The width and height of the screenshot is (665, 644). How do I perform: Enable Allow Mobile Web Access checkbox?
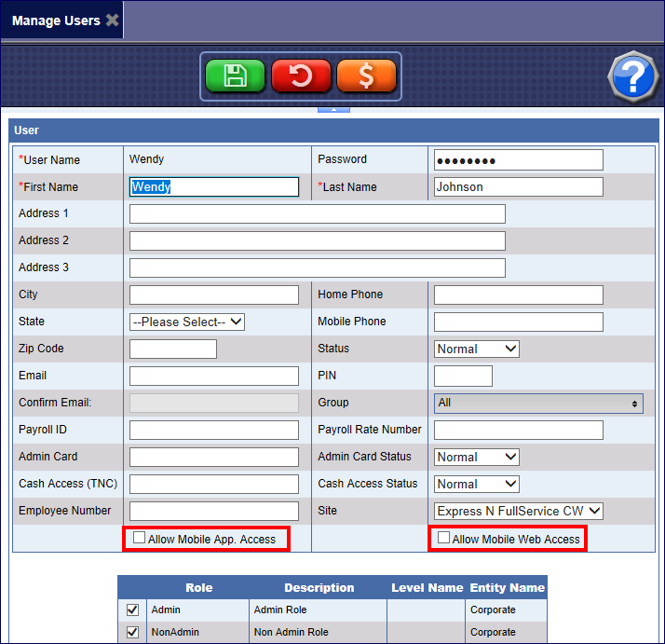click(x=444, y=538)
